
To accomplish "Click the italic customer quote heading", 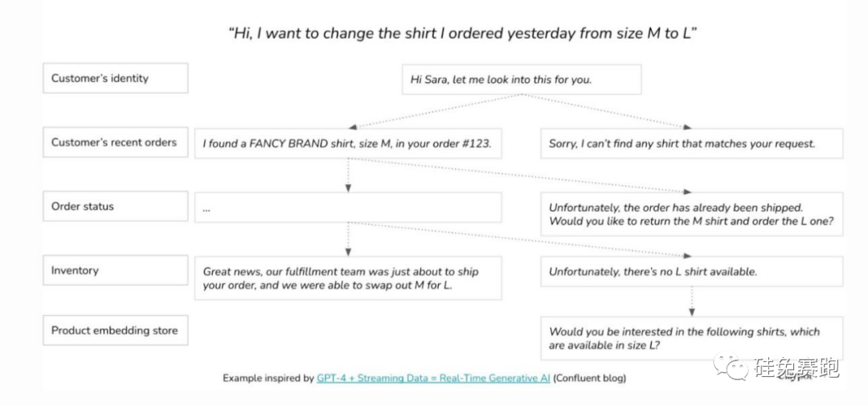I will (x=462, y=33).
